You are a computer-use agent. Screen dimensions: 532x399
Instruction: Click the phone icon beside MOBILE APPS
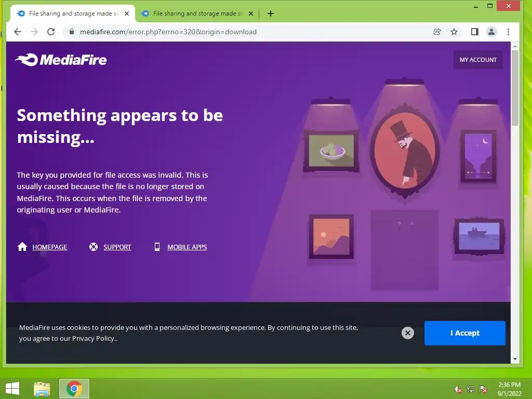click(x=157, y=247)
